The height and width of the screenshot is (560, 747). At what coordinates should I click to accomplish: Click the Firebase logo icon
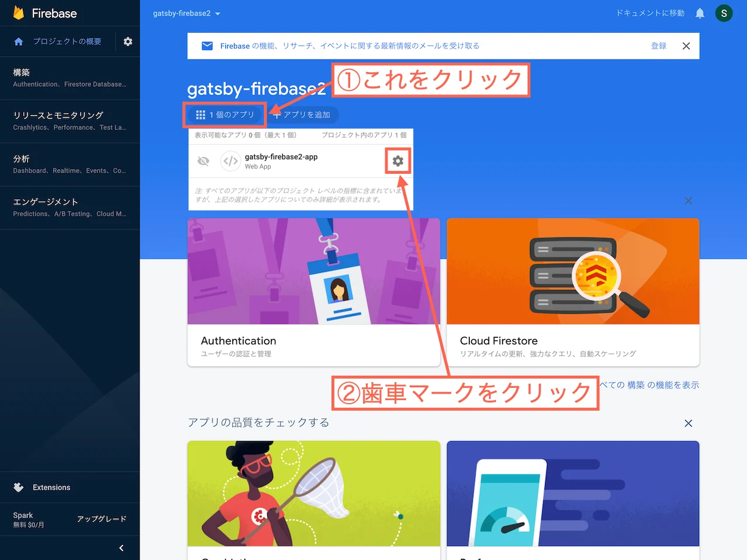(x=19, y=13)
